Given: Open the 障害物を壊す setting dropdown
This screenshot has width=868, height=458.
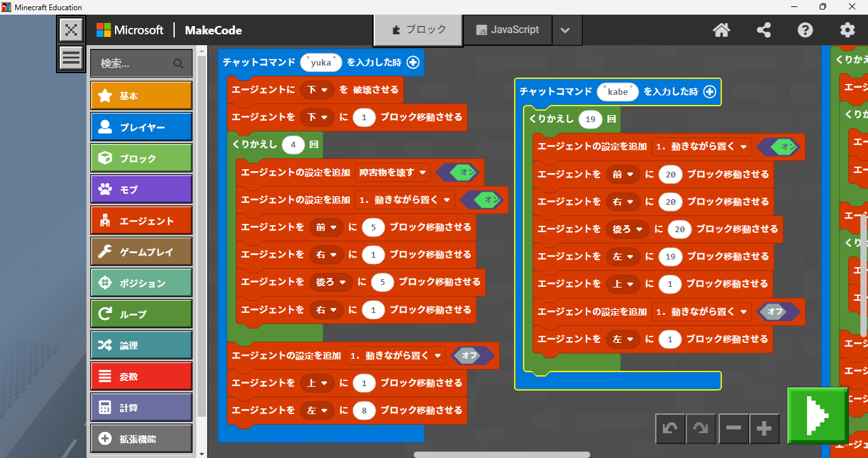Looking at the screenshot, I should (x=393, y=172).
